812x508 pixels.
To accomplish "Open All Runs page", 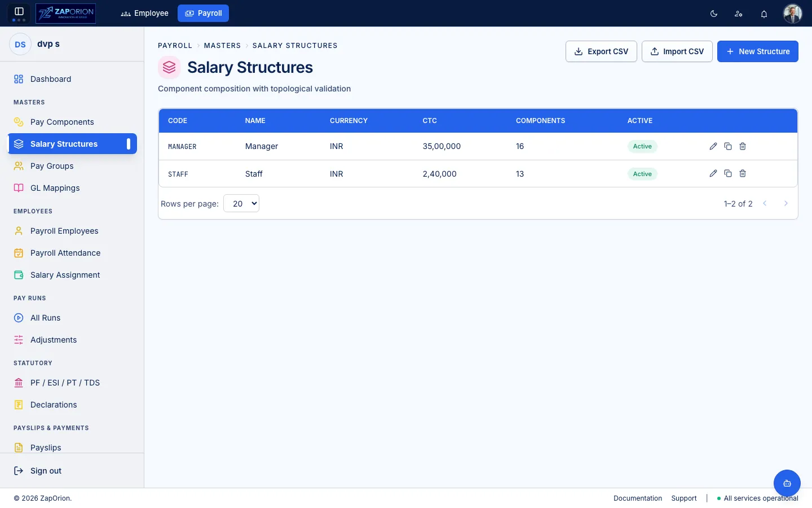I will point(72,318).
